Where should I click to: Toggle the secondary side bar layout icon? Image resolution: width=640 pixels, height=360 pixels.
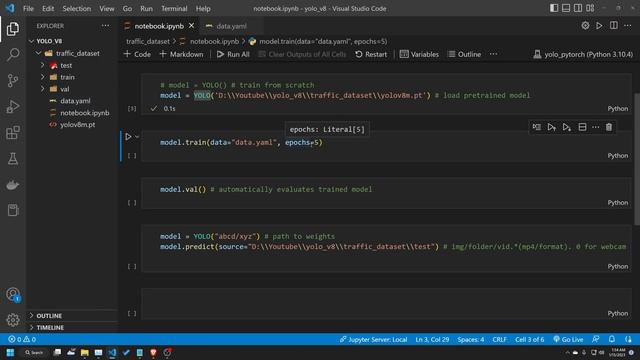pos(578,8)
